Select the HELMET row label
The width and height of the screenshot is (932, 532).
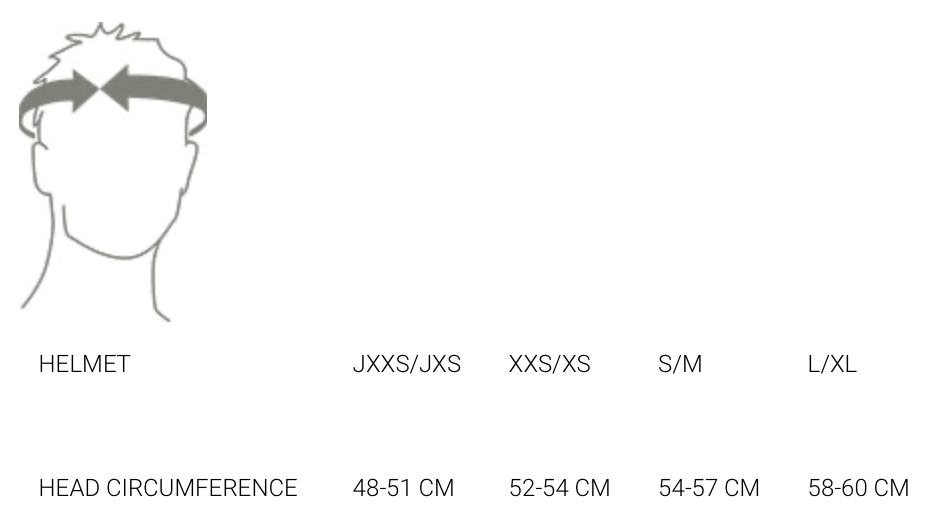[x=84, y=364]
